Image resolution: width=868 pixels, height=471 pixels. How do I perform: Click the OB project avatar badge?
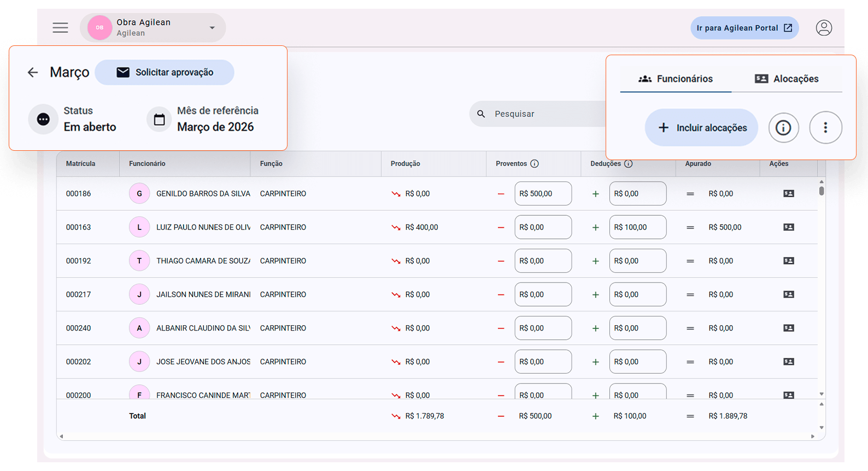(99, 28)
